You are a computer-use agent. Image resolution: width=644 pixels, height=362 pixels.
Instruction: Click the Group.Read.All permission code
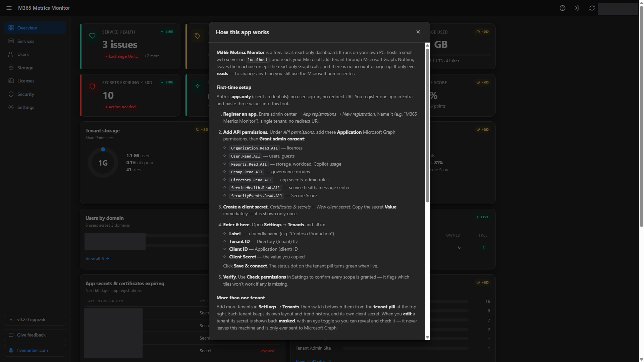click(247, 172)
